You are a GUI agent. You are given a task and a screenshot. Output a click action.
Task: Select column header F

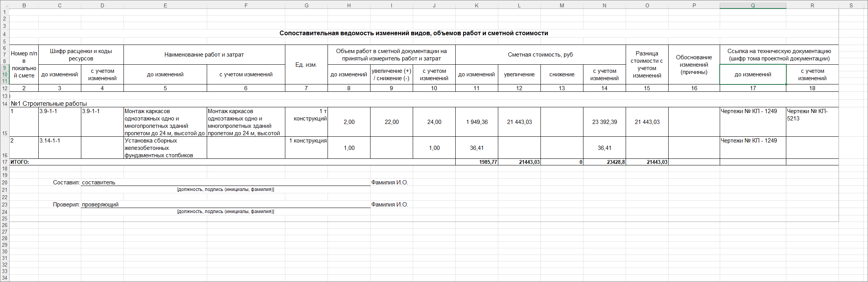[x=246, y=5]
